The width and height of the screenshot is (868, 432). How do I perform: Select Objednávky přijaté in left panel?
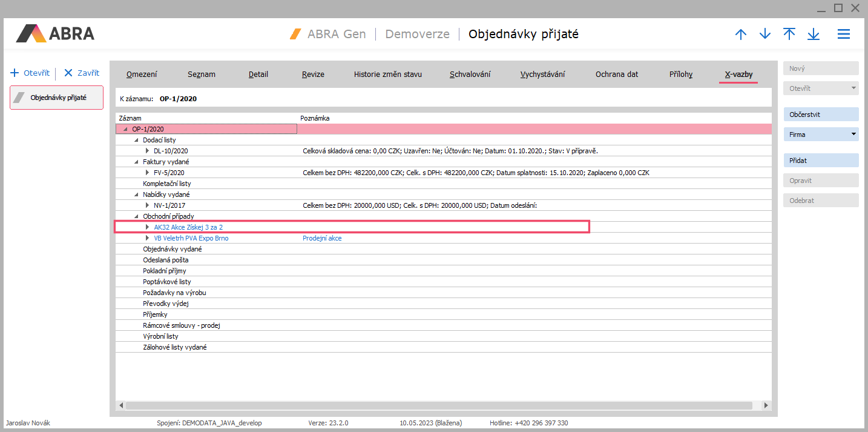tap(57, 98)
